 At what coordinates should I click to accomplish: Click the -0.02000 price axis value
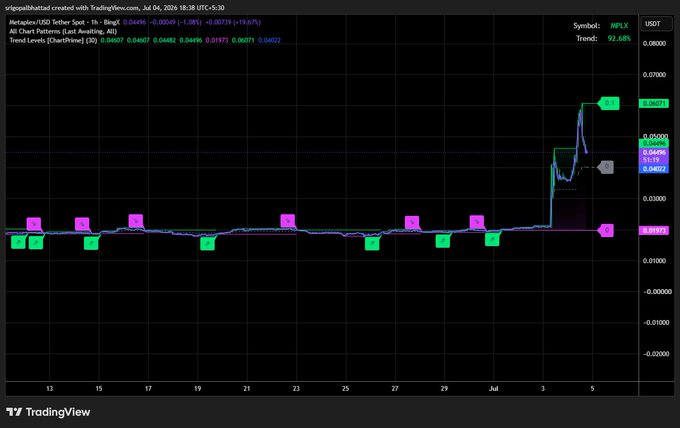656,354
